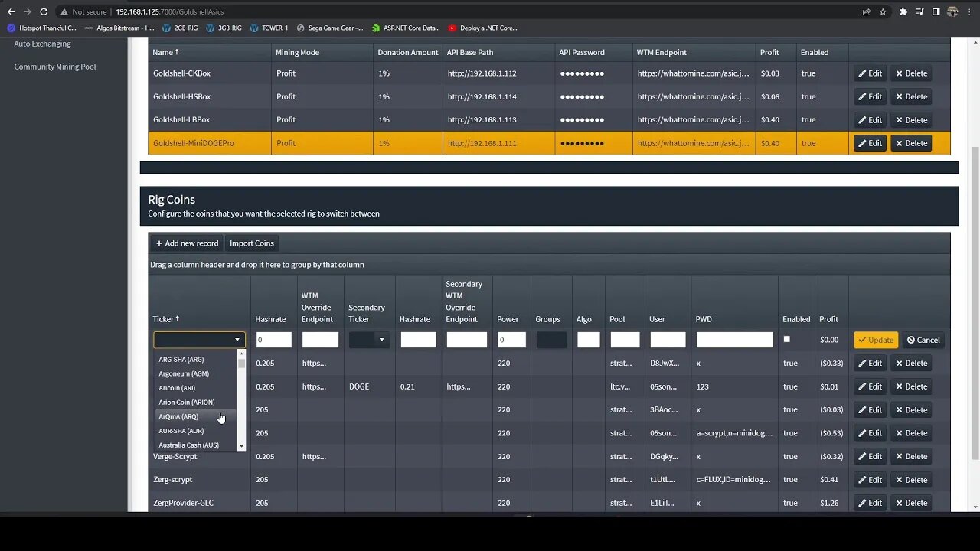The image size is (980, 551).
Task: Edit the Zerg-scrypt rig coin
Action: (x=870, y=480)
